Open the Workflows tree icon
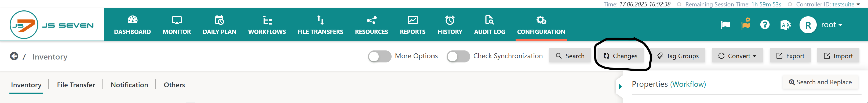Viewport: 868px width, 103px height. coord(267,20)
